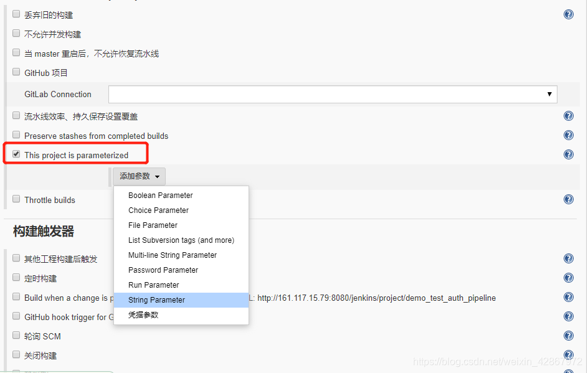Select File Parameter option

pyautogui.click(x=181, y=225)
